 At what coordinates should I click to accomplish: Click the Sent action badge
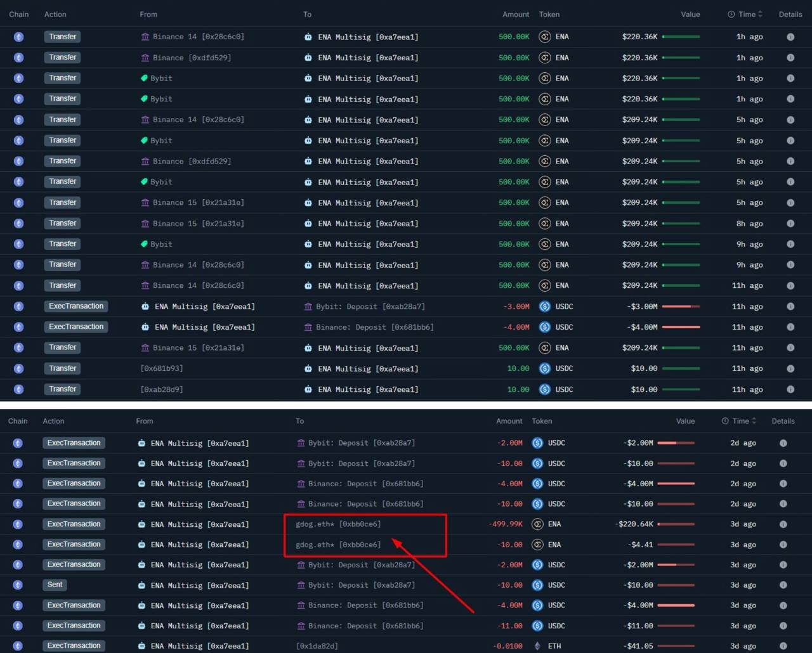(x=55, y=585)
